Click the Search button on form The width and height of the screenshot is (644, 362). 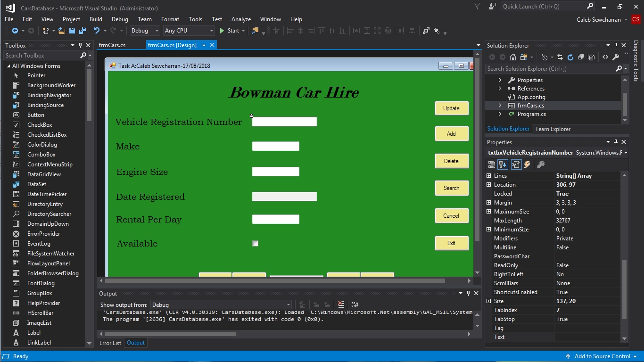coord(452,188)
